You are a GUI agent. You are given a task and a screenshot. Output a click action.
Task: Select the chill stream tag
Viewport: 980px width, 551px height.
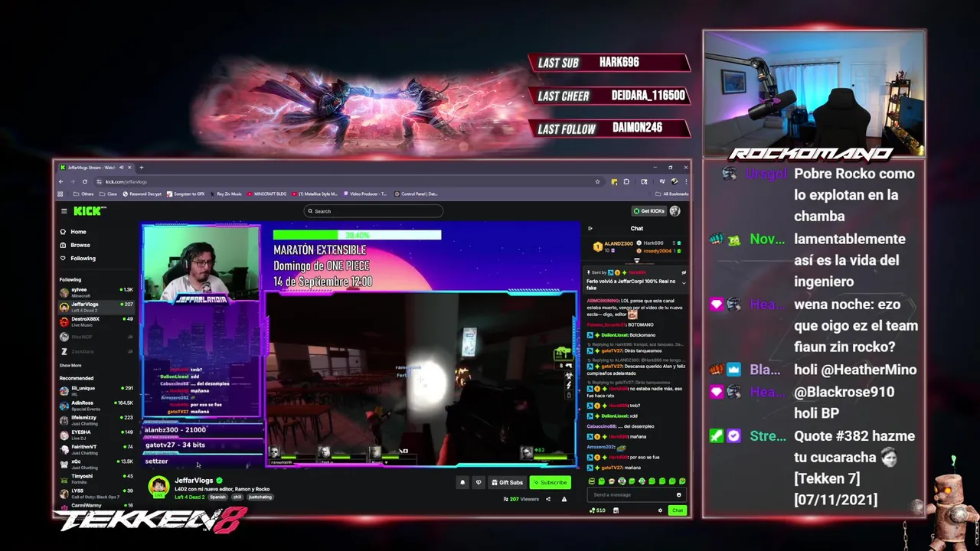click(237, 497)
